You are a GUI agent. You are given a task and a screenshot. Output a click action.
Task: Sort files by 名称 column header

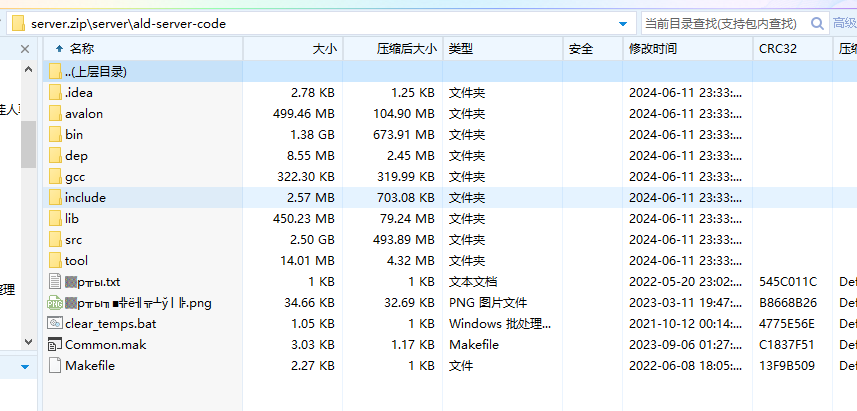pyautogui.click(x=82, y=48)
